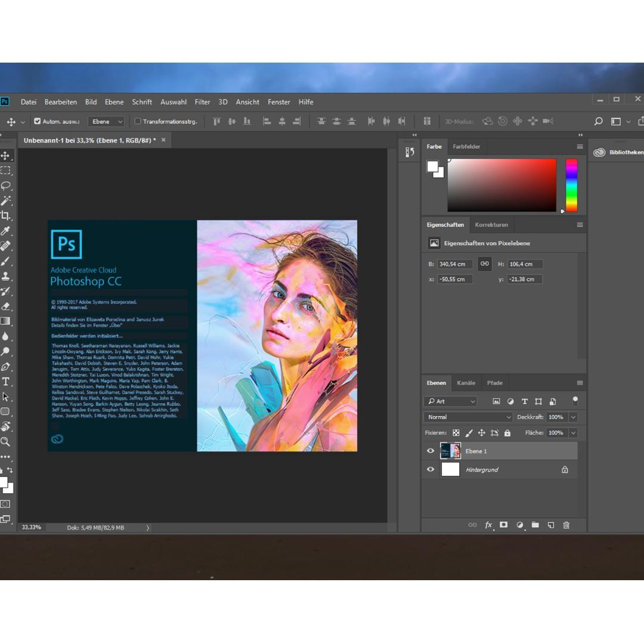Select the Rectangular Marquee tool
644x644 pixels.
pyautogui.click(x=5, y=171)
